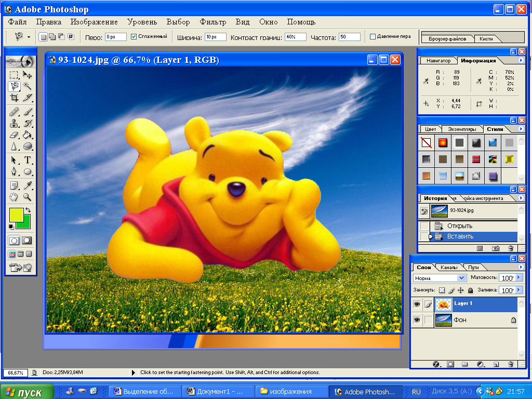
Task: Open История panel options menu
Action: (521, 198)
